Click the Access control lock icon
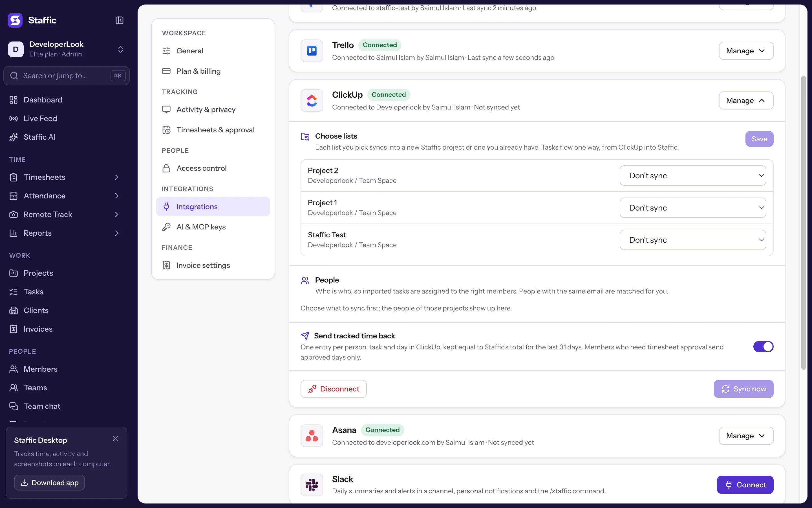 click(166, 168)
